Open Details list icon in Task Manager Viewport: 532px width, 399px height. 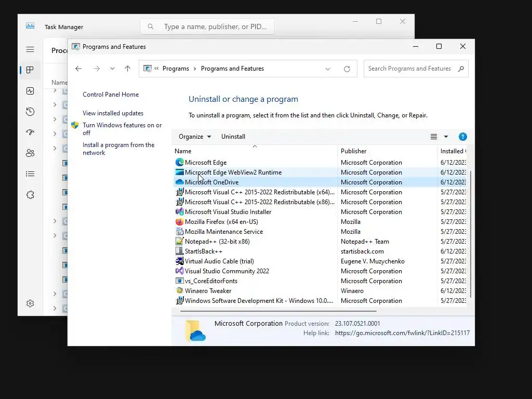pyautogui.click(x=30, y=174)
